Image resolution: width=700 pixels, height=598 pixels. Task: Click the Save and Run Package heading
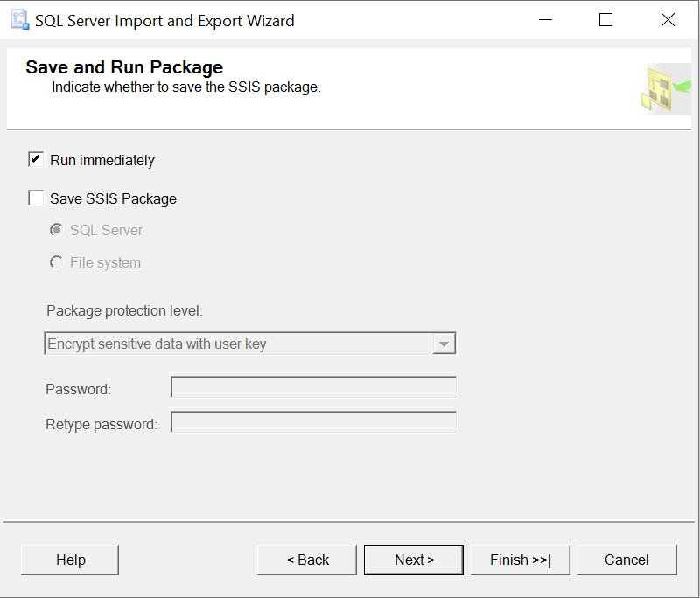(124, 67)
